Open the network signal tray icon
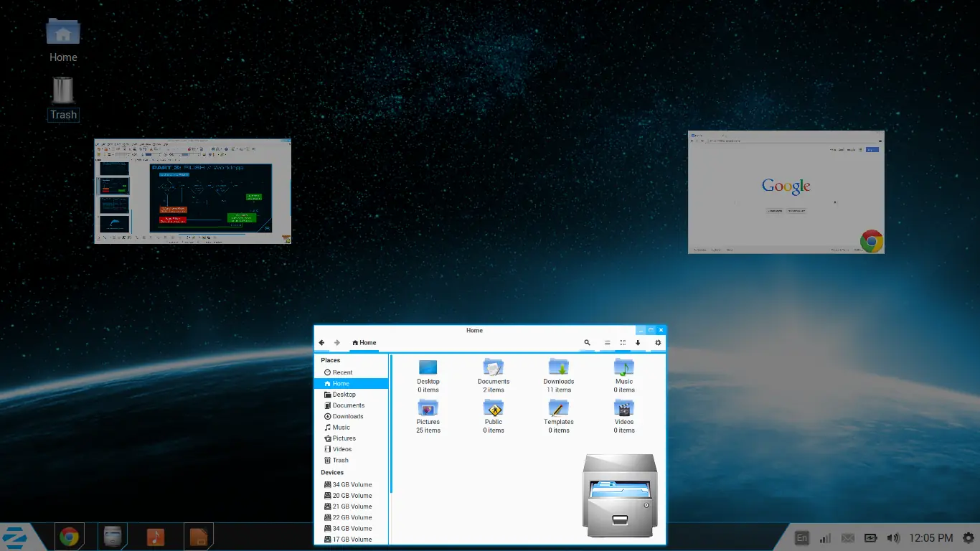This screenshot has width=980, height=551. [825, 537]
